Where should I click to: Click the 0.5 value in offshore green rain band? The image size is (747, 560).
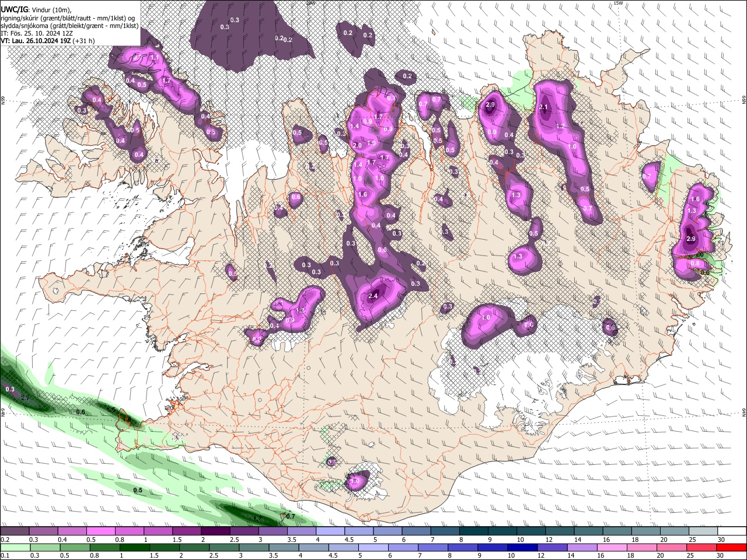click(138, 491)
